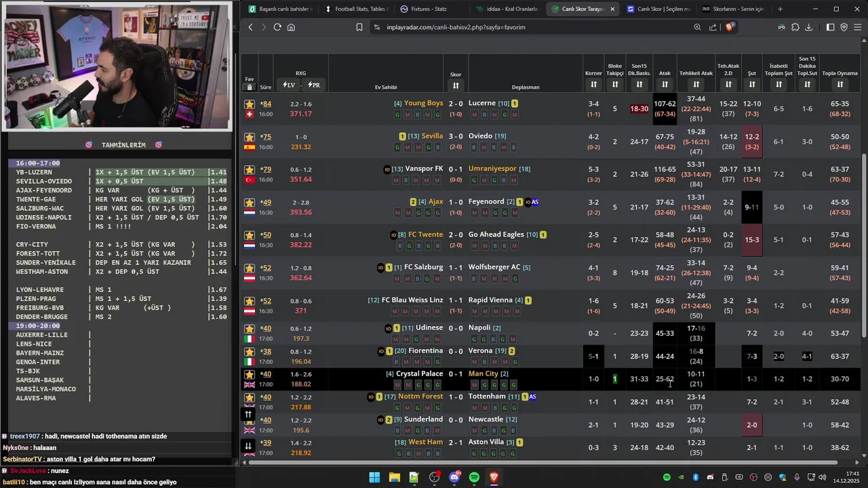This screenshot has height=488, width=868.
Task: Sort by Topla Oynama column arrows
Action: coord(840,84)
